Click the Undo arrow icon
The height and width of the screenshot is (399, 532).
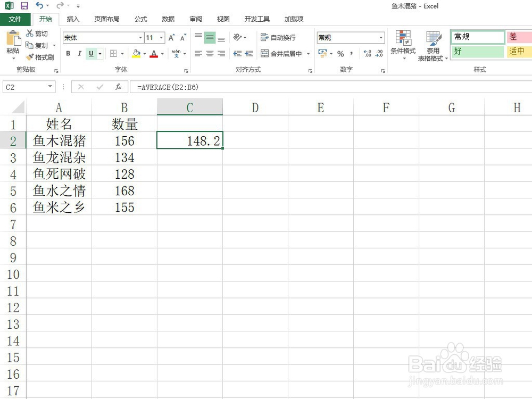click(40, 5)
